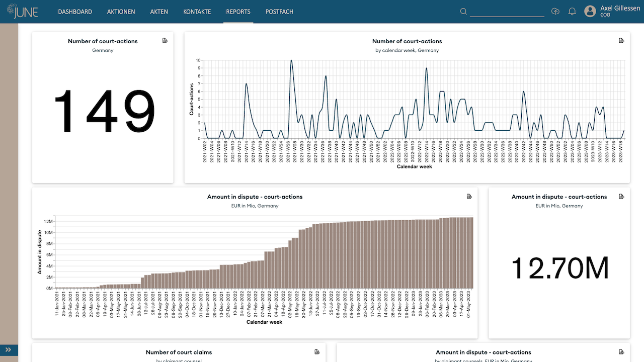644x362 pixels.
Task: Export the Amount in dispute bar chart
Action: (x=469, y=196)
